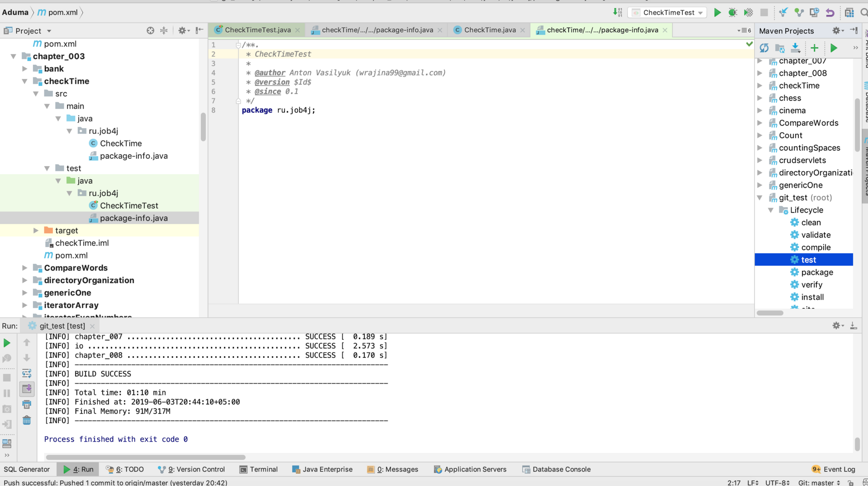Click the Run console horizontal scrollbar
This screenshot has height=486, width=868.
click(146, 457)
